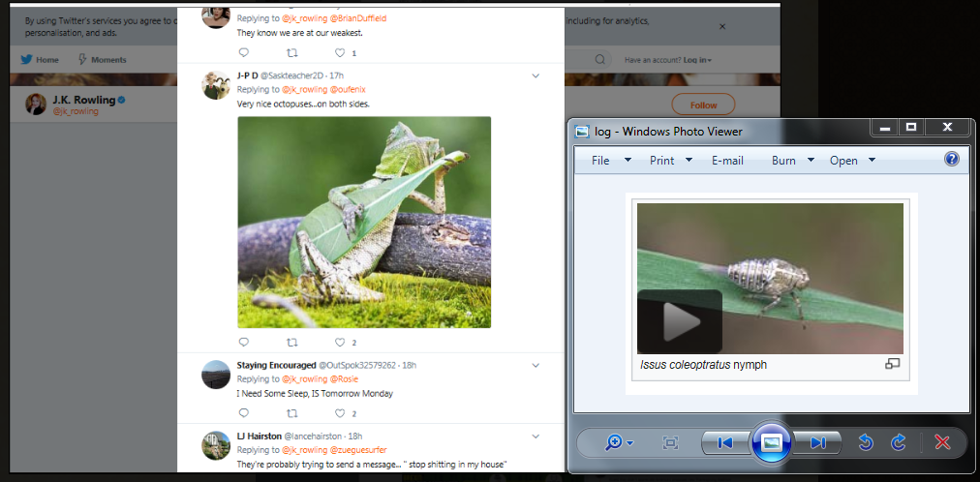Viewport: 980px width, 482px height.
Task: Go to previous image in Photo Viewer
Action: [725, 442]
